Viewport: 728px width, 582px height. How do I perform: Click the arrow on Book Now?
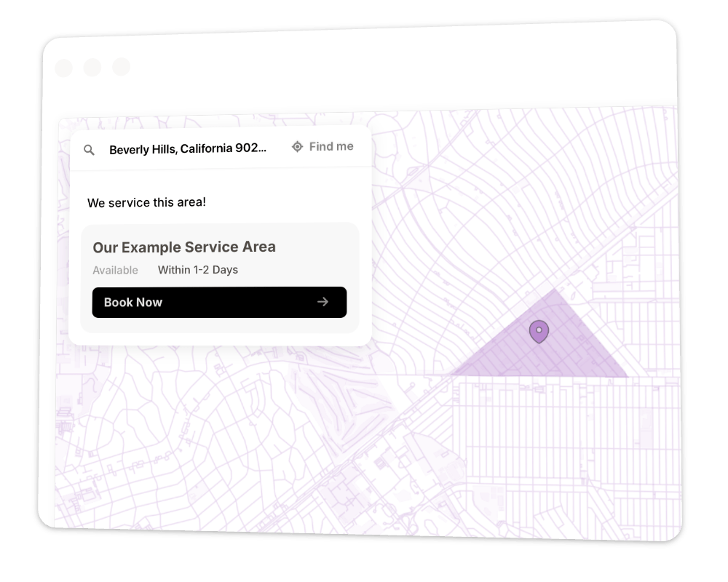point(323,302)
